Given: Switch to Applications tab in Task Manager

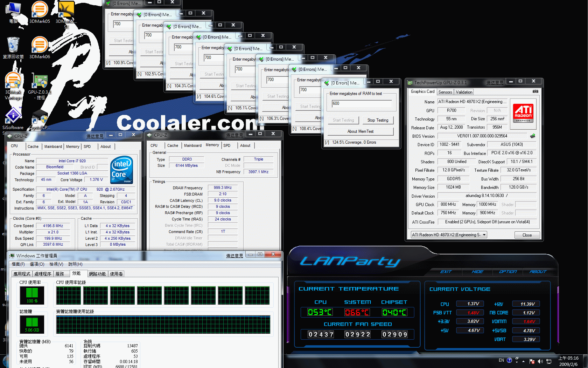Looking at the screenshot, I should [22, 274].
